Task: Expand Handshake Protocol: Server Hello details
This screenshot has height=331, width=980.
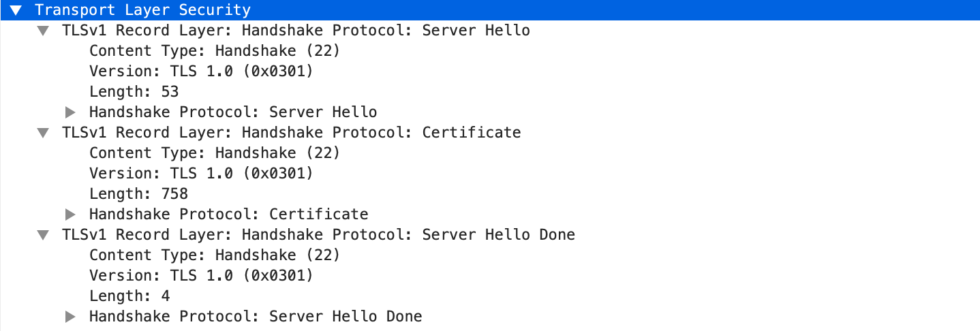Action: click(x=70, y=112)
